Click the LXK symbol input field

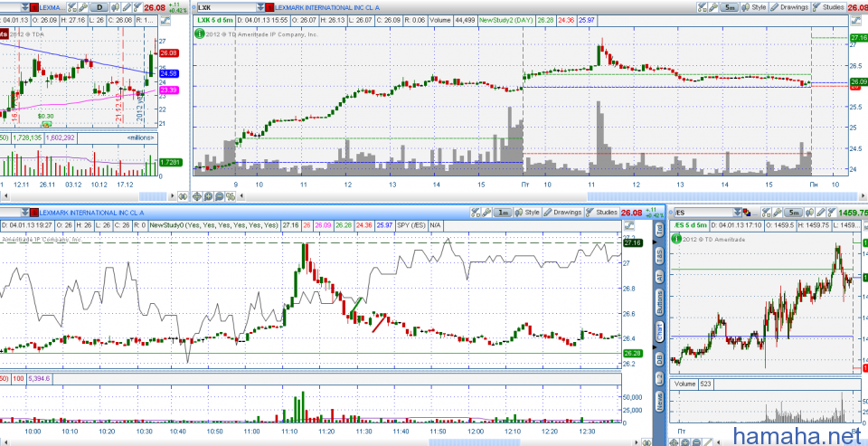[226, 7]
